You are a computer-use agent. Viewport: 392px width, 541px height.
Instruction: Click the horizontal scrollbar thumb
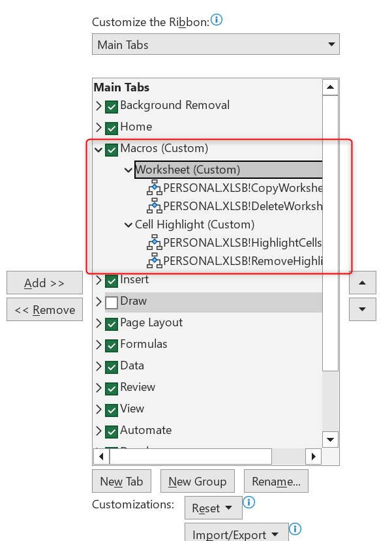[190, 456]
